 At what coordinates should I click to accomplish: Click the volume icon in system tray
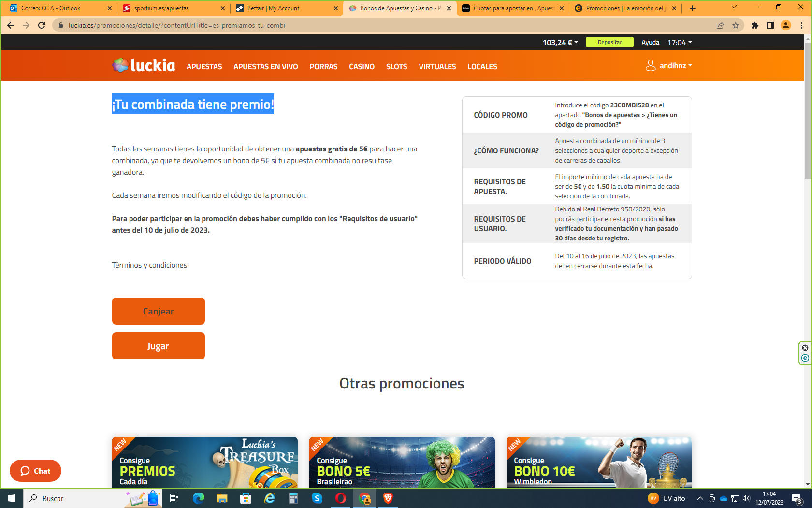[x=746, y=498]
